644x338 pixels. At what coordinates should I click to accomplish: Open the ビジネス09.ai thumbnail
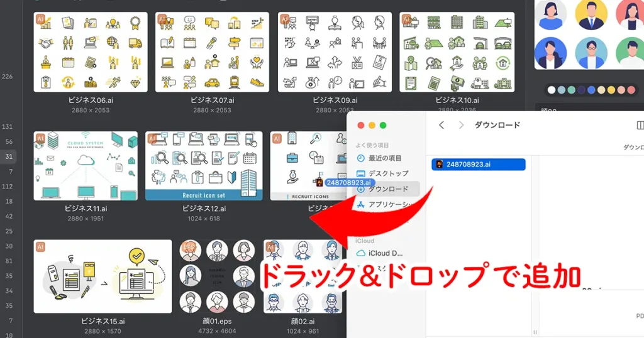coord(335,52)
